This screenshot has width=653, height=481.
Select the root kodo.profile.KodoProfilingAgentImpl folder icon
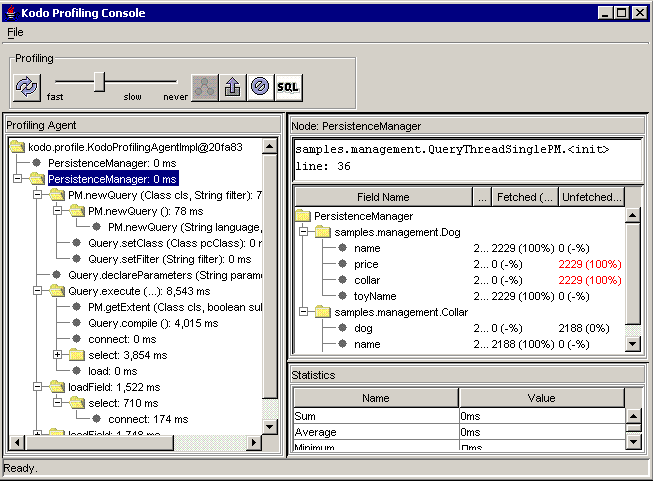(x=17, y=147)
